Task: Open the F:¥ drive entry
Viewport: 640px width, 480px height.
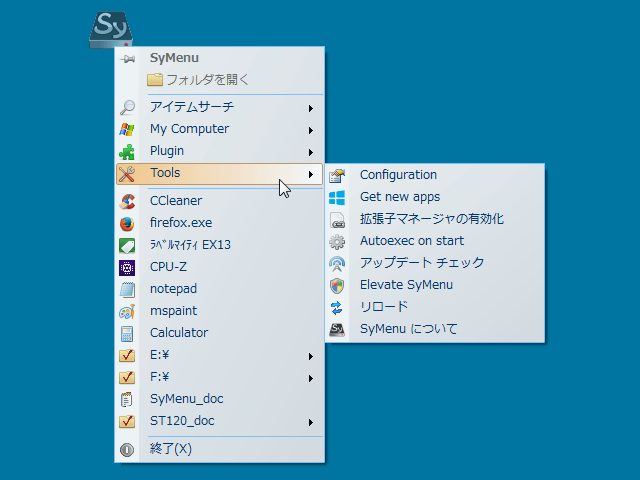Action: 220,378
